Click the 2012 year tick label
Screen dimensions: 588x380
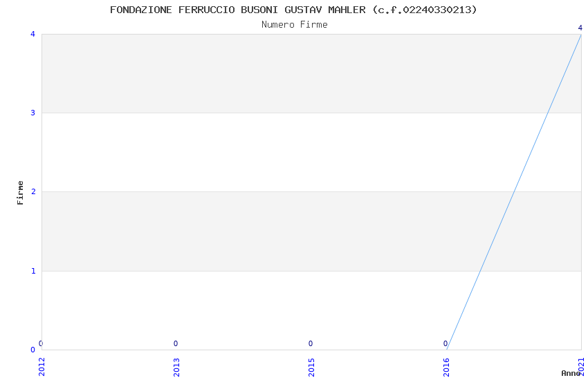coord(42,367)
